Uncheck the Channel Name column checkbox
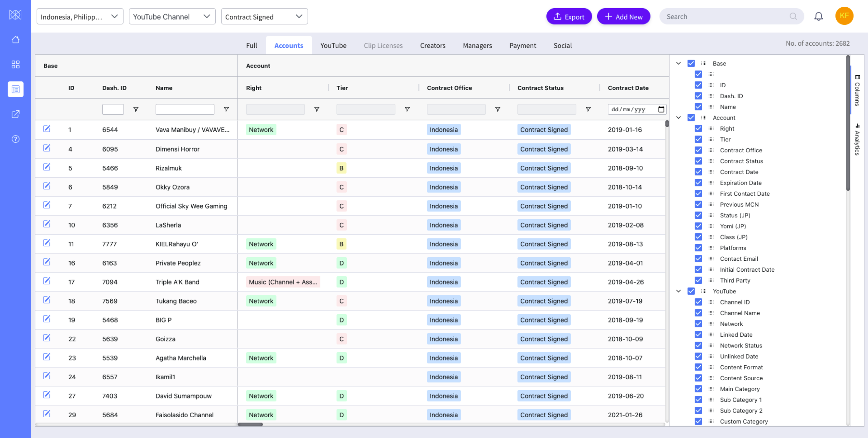Viewport: 868px width, 438px height. click(698, 313)
